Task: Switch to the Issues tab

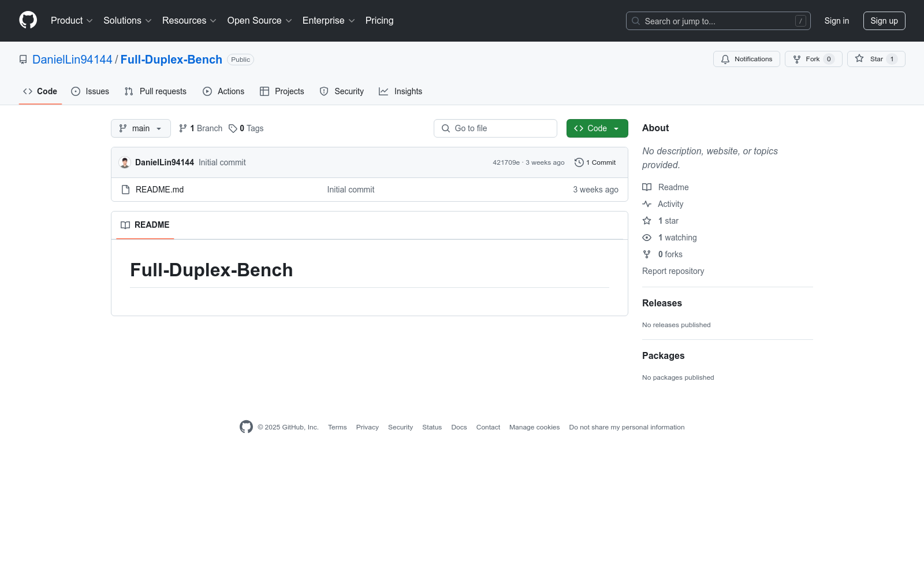Action: click(90, 91)
